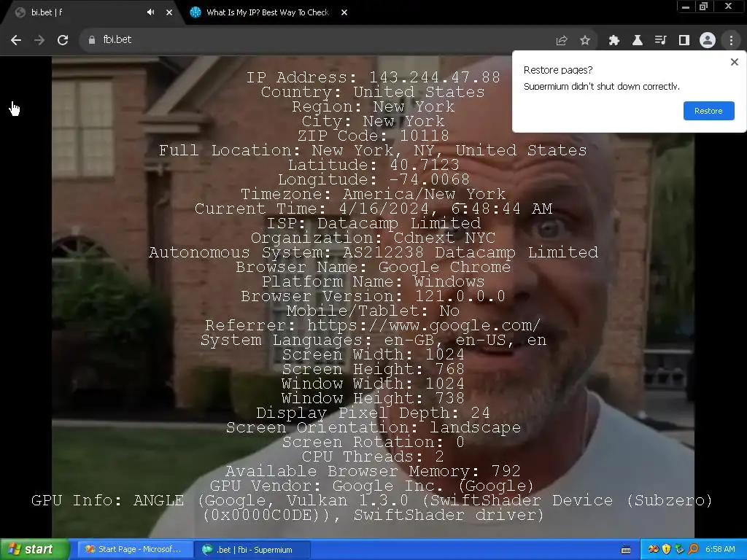Close the What Is My IP tab

pos(344,12)
